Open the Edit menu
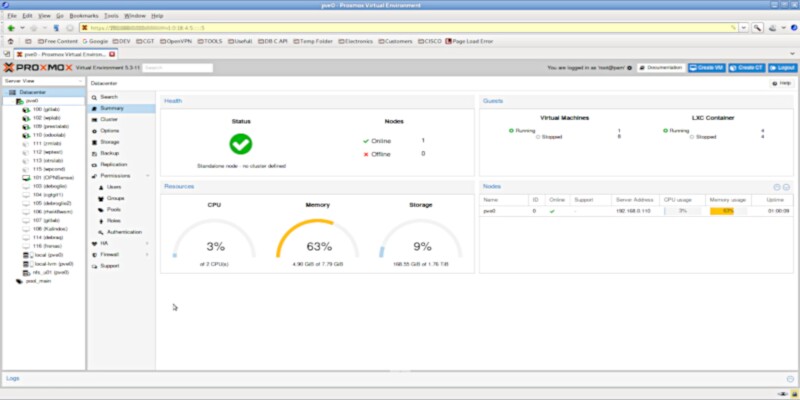This screenshot has height=400, width=800. 27,16
